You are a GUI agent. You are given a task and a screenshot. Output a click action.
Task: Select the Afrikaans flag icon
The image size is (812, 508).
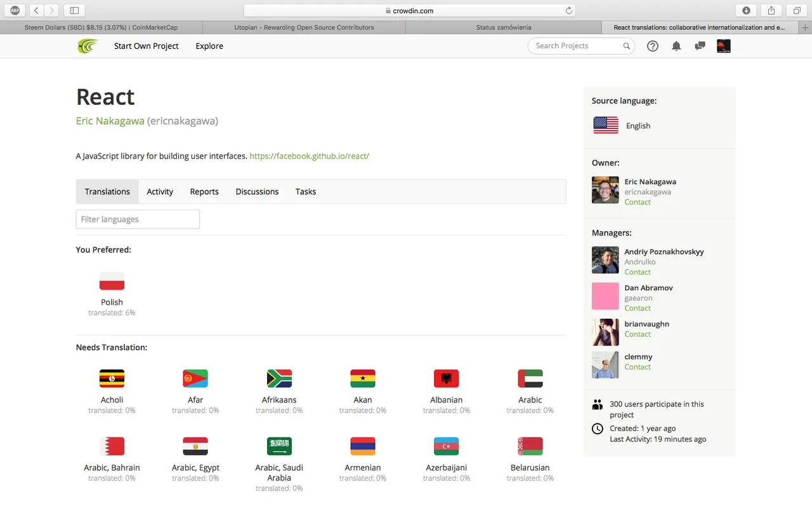click(x=279, y=378)
